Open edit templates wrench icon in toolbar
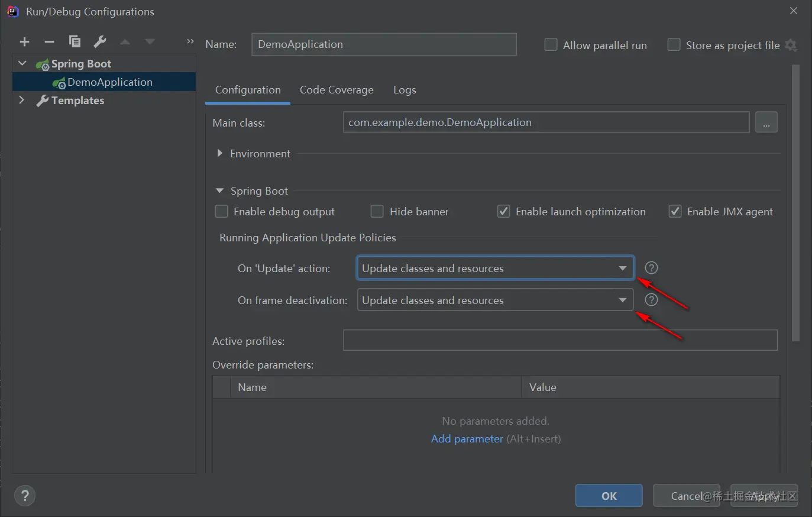 [x=100, y=41]
